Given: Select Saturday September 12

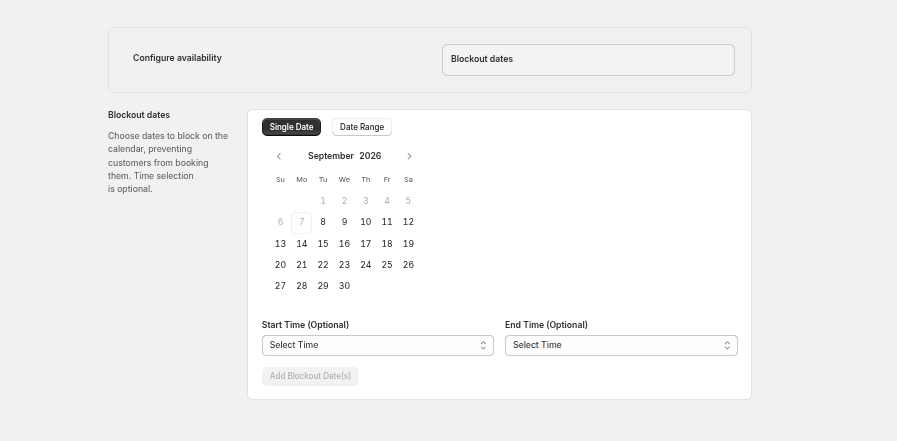Looking at the screenshot, I should (x=408, y=222).
